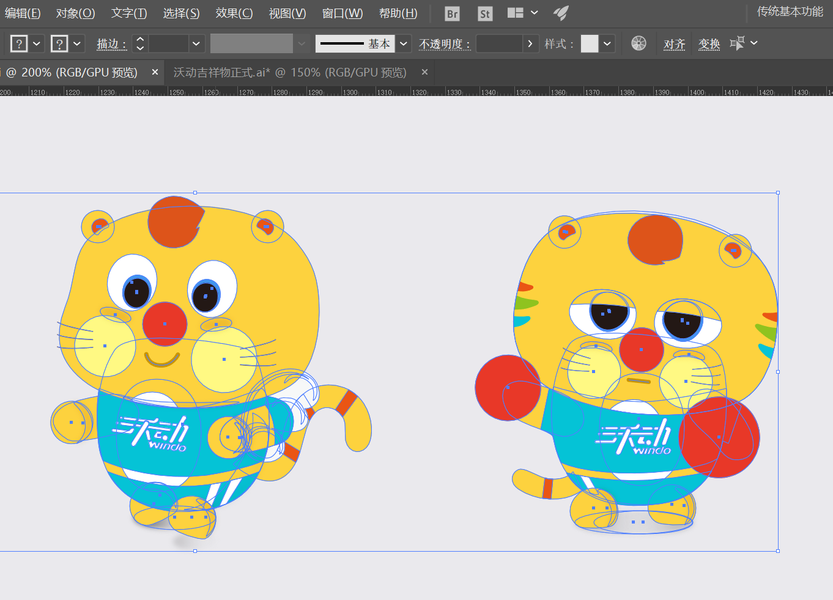Open the 描边 stroke panel link
The height and width of the screenshot is (600, 833).
112,44
